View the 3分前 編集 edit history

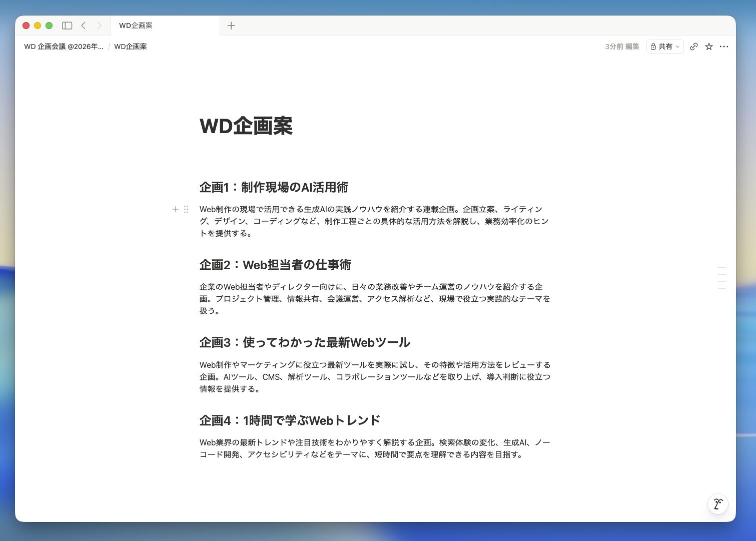tap(622, 47)
